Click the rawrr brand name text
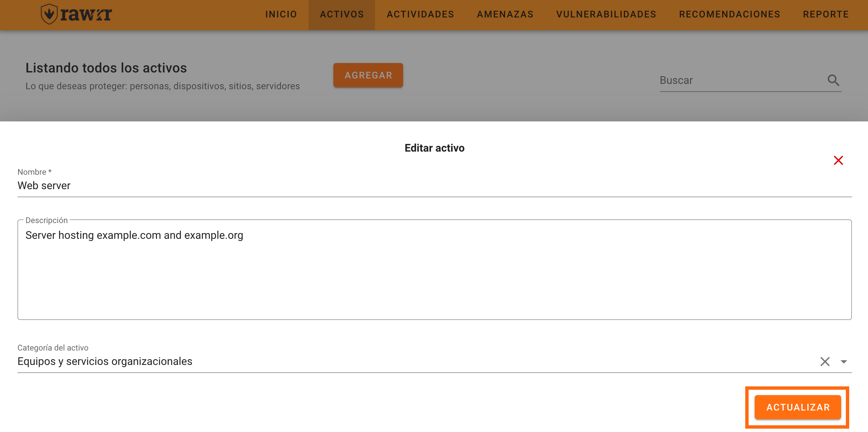This screenshot has height=432, width=868. pyautogui.click(x=86, y=14)
